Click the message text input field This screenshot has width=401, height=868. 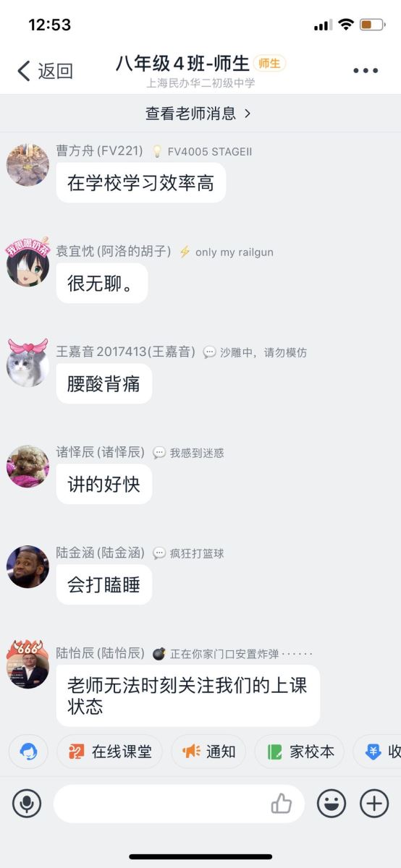tap(179, 804)
